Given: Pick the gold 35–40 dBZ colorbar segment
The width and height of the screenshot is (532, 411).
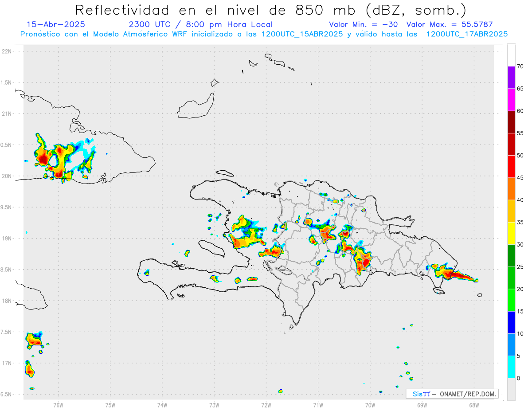Looking at the screenshot, I should (x=511, y=211).
